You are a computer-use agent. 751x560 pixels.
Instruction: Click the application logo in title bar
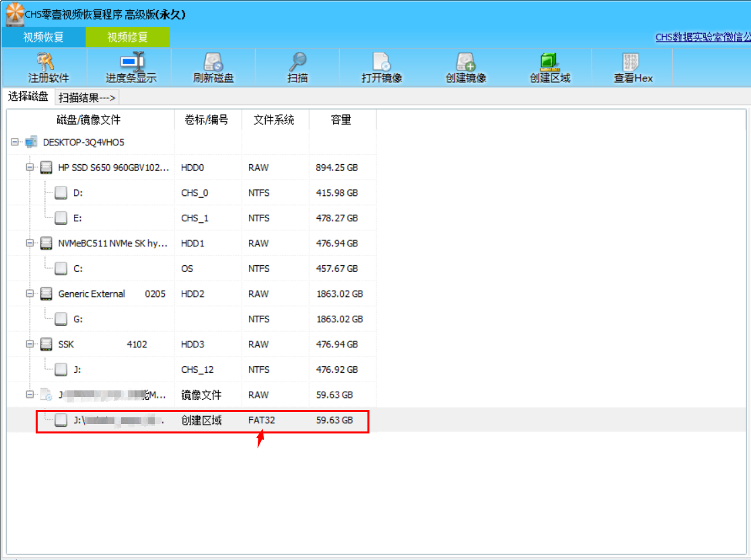(14, 13)
